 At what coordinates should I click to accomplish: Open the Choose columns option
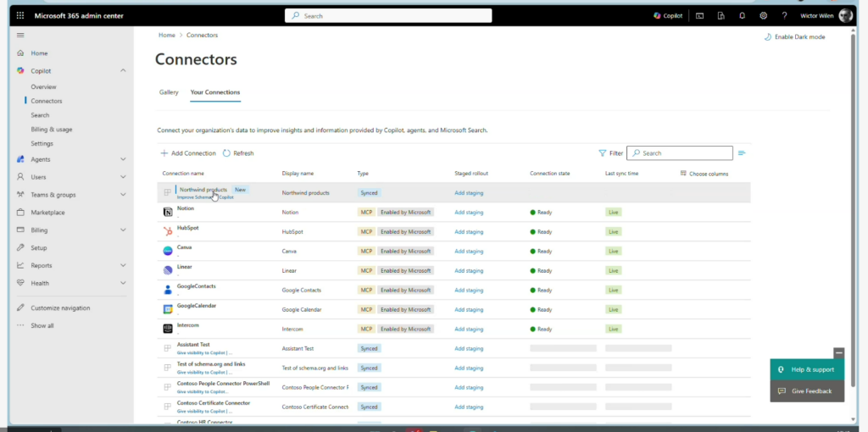(x=704, y=174)
